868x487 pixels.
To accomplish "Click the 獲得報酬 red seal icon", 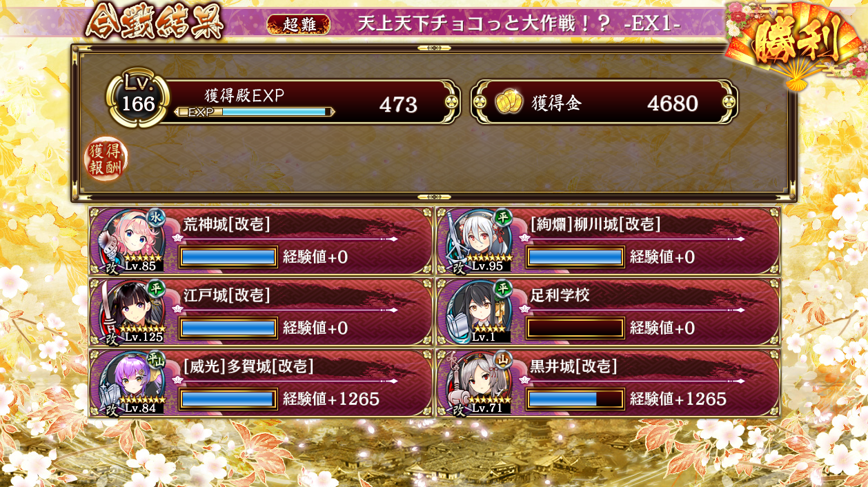I will pyautogui.click(x=106, y=159).
